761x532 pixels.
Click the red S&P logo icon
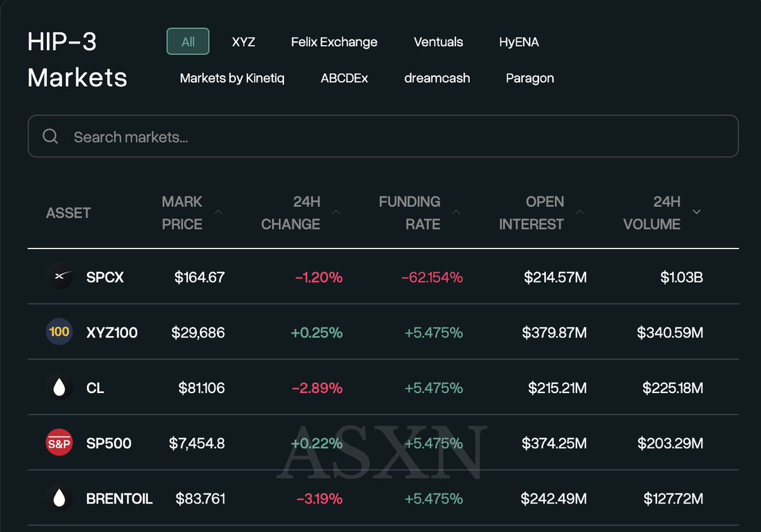[60, 443]
